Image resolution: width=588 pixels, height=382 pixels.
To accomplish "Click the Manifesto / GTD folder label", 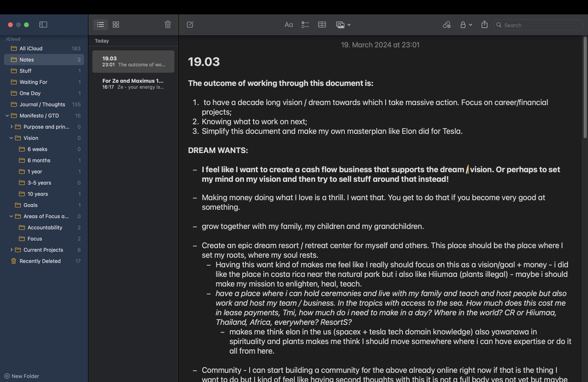I will (40, 116).
